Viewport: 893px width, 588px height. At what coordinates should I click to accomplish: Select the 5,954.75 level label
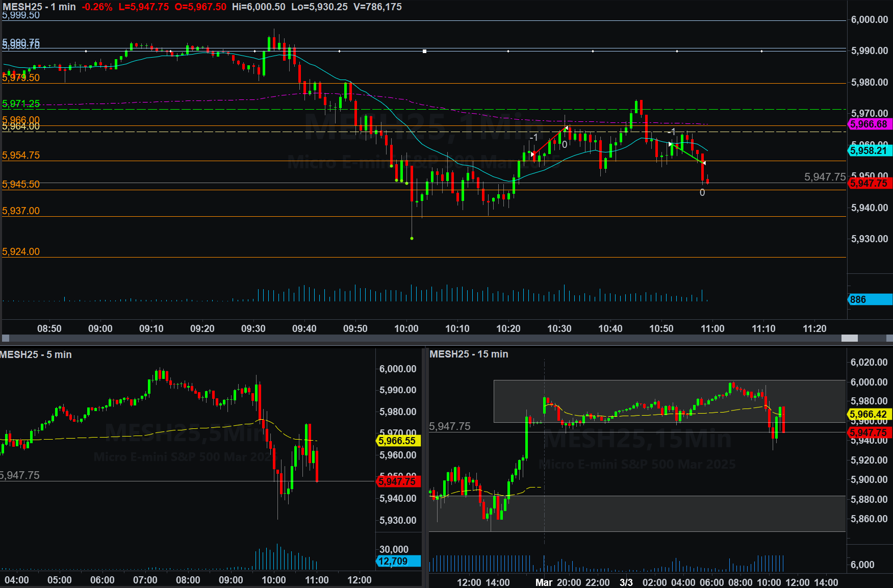[x=21, y=155]
